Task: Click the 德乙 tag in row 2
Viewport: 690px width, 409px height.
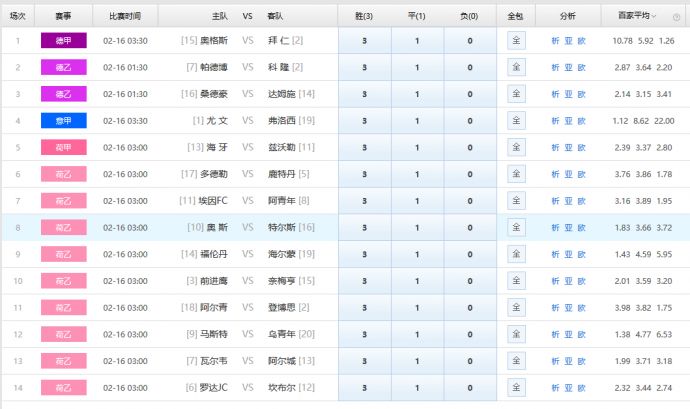Action: click(64, 67)
